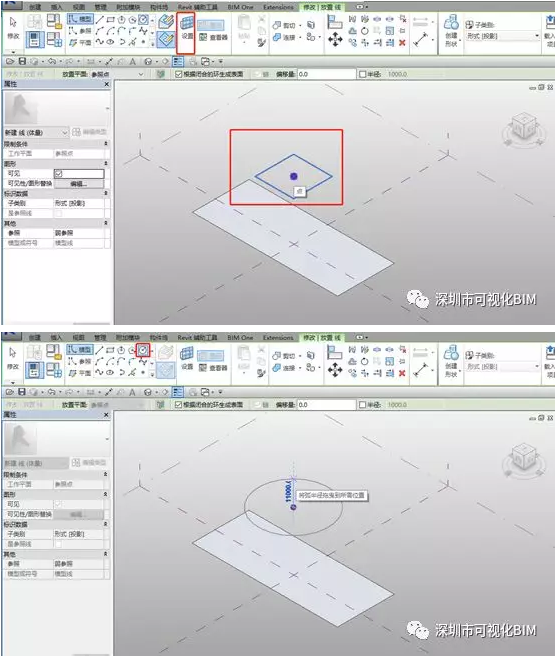This screenshot has height=660, width=560.
Task: Close upper 属性 properties panel
Action: pyautogui.click(x=107, y=84)
